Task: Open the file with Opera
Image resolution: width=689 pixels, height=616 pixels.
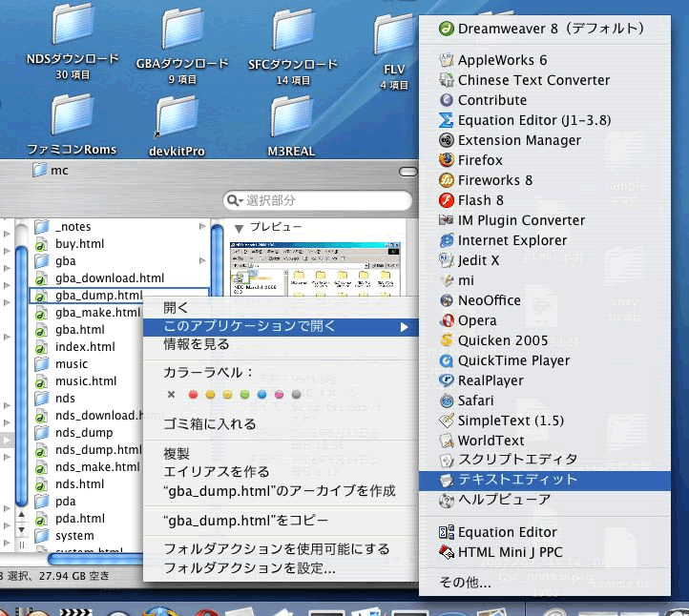Action: (545, 320)
